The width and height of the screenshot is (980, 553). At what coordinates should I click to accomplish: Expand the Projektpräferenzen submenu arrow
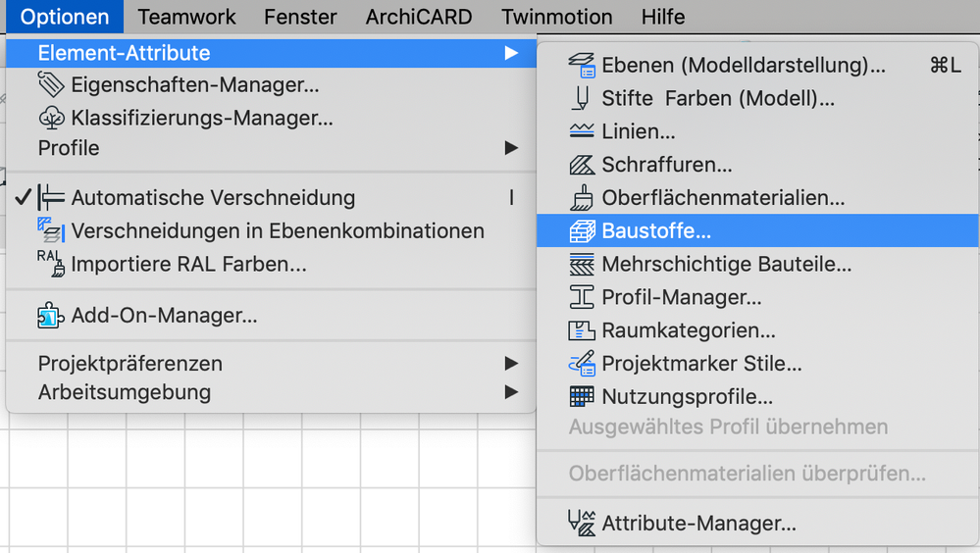(x=511, y=364)
